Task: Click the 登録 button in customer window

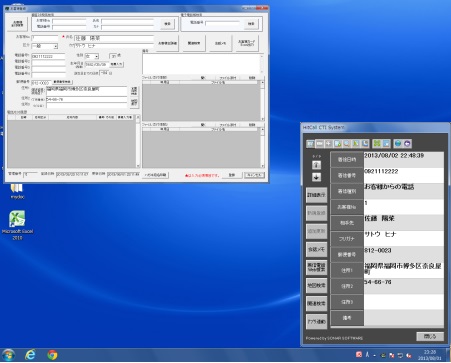Action: coord(232,175)
